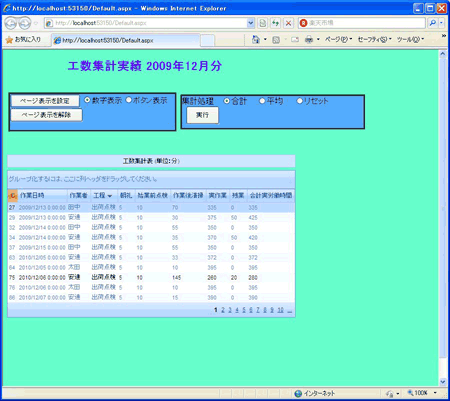Screen dimensions: 450x401
Task: Click the Stop loading X icon
Action: 288,23
